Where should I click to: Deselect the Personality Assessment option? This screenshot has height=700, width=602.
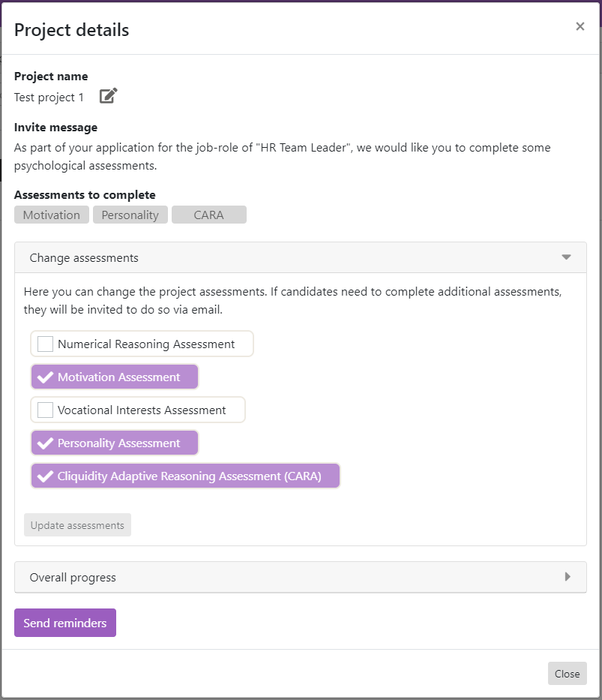click(118, 443)
